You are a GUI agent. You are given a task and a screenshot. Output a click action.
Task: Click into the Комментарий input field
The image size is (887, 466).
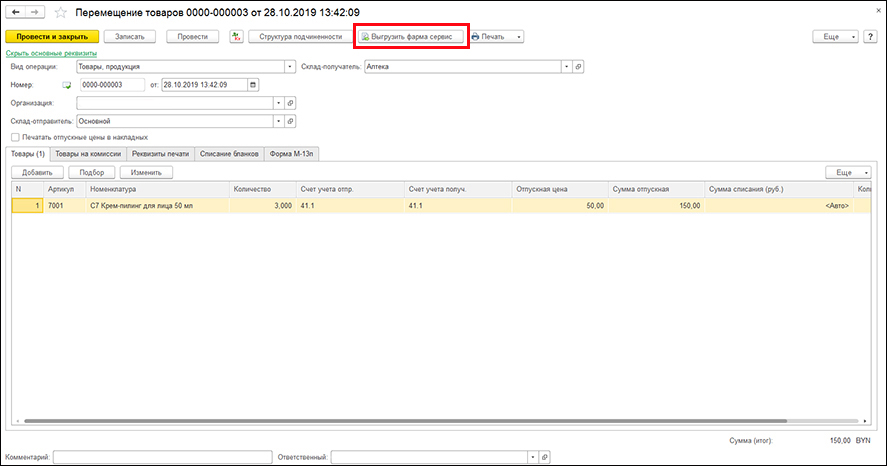(162, 457)
